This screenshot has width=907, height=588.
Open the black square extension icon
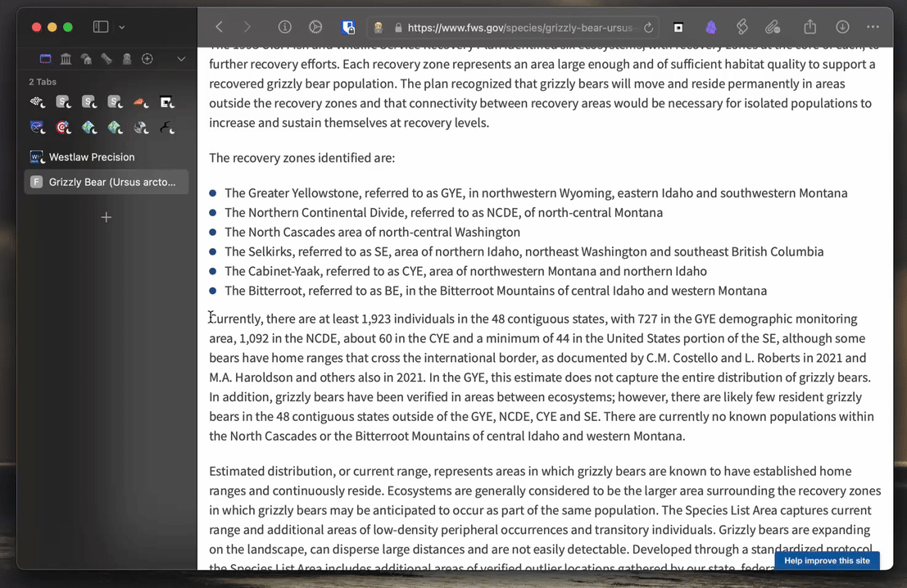click(678, 27)
